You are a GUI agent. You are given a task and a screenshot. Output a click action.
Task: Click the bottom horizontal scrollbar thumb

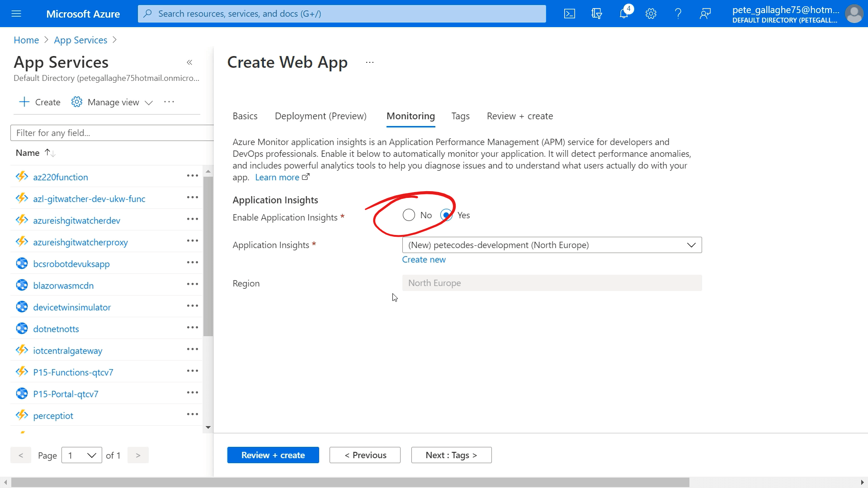[x=350, y=483]
